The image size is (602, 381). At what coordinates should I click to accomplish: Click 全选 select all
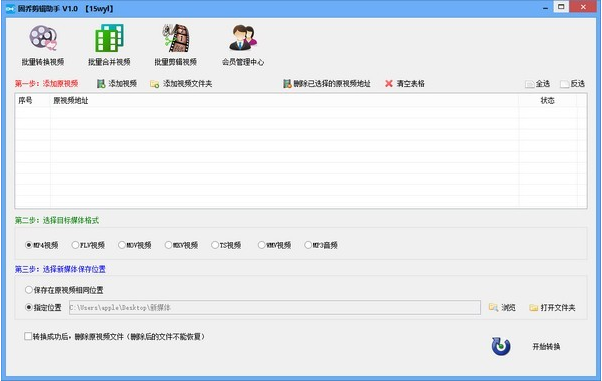click(x=538, y=84)
